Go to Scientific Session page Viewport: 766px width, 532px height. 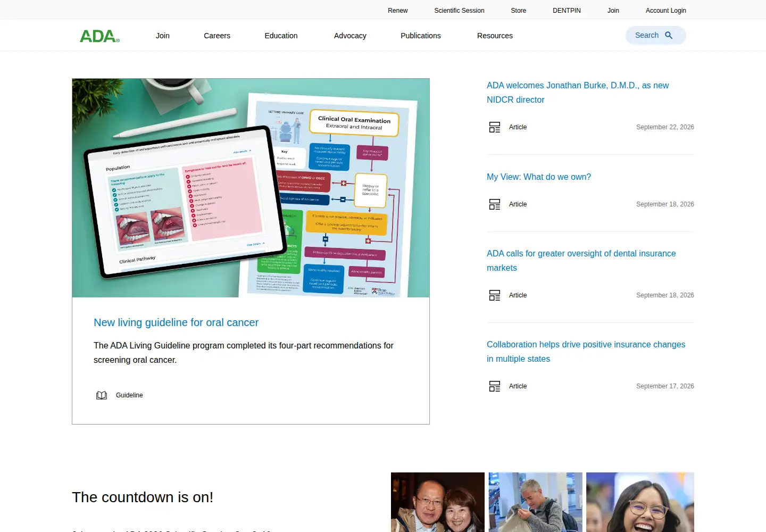[x=459, y=11]
